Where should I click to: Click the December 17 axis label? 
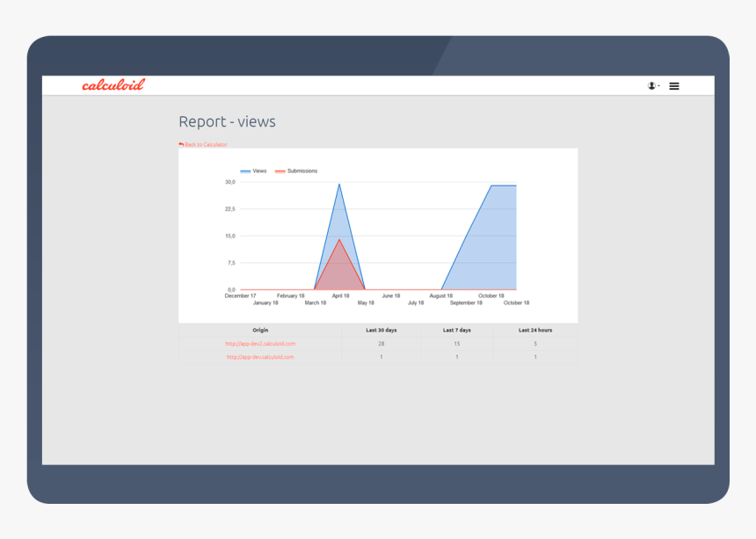240,296
